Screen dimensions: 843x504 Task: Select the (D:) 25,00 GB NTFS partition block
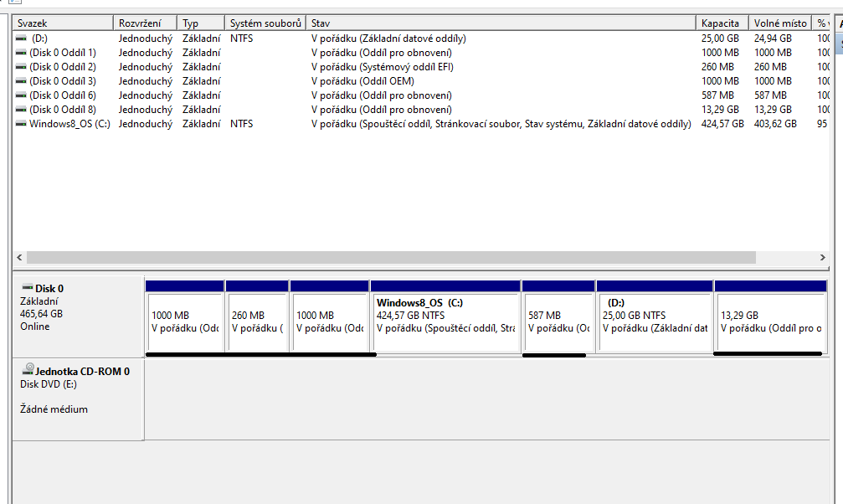pos(654,322)
